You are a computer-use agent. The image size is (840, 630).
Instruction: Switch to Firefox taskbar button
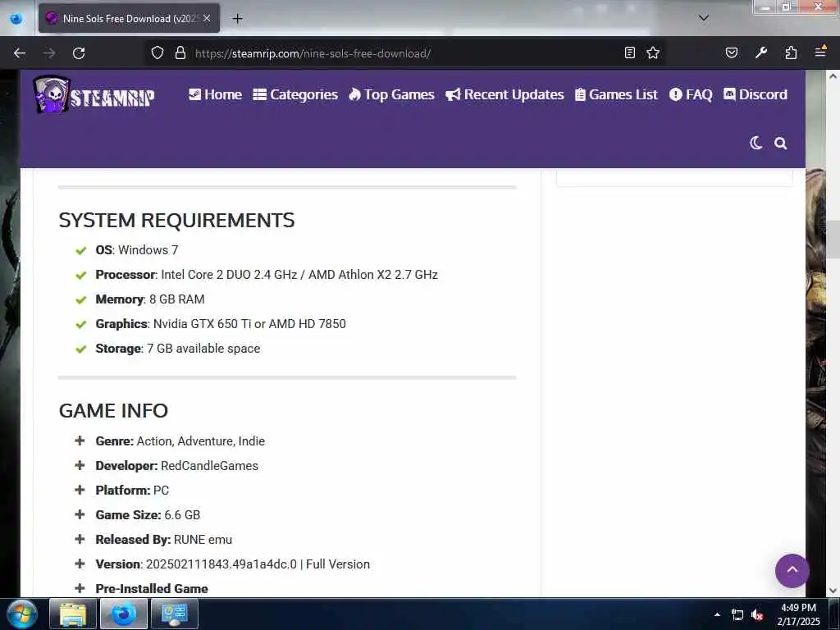click(124, 614)
